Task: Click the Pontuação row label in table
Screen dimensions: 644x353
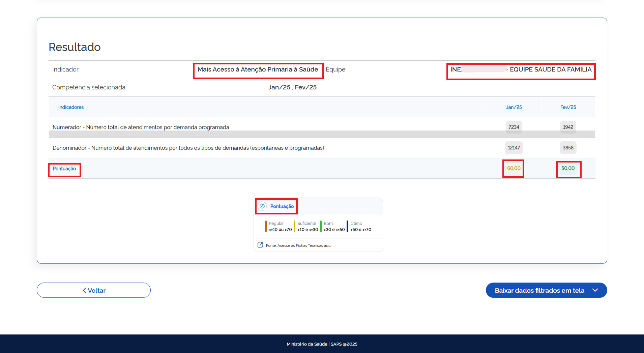Action: tap(64, 169)
